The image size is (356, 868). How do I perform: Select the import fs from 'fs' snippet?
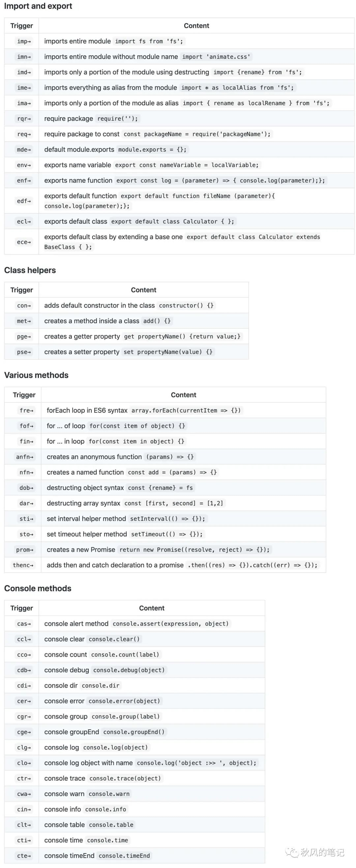click(149, 41)
